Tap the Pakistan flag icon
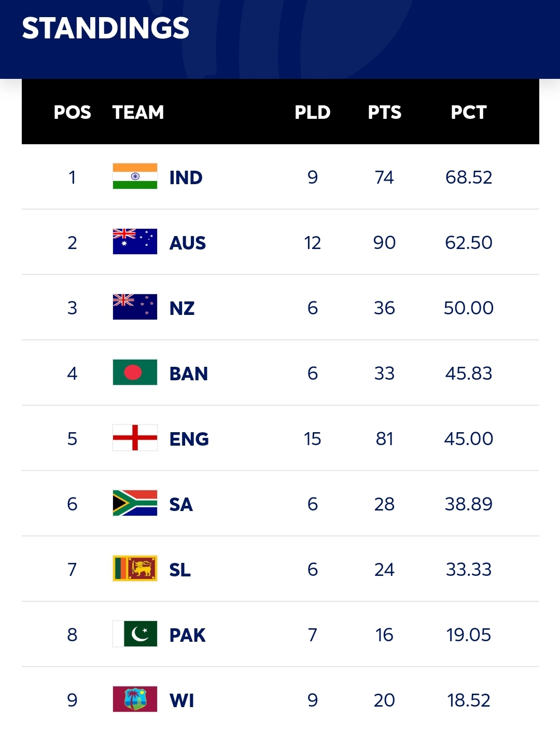The width and height of the screenshot is (560, 731). click(135, 634)
